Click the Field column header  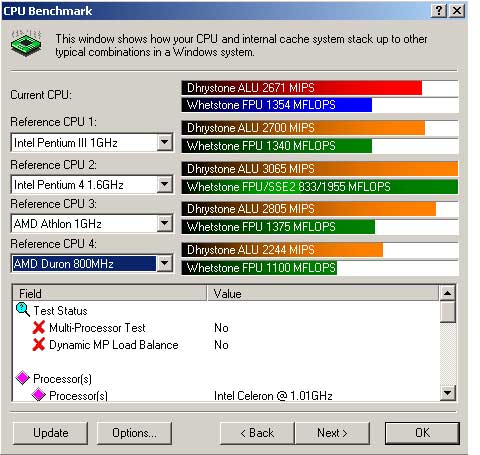tap(109, 293)
